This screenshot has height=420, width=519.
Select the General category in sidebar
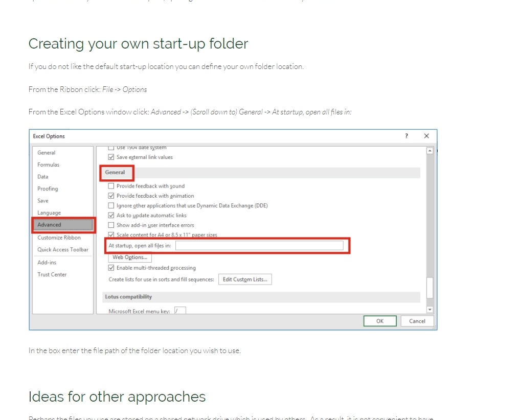pos(47,152)
